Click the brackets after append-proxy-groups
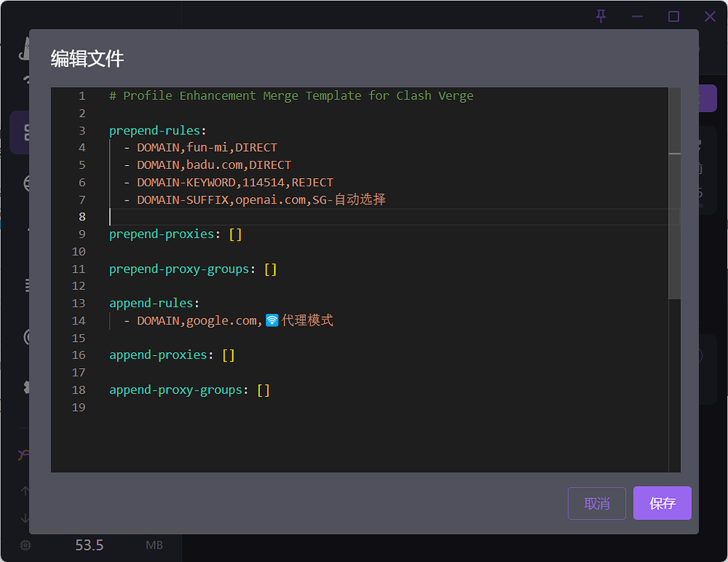Image resolution: width=728 pixels, height=562 pixels. pos(264,390)
